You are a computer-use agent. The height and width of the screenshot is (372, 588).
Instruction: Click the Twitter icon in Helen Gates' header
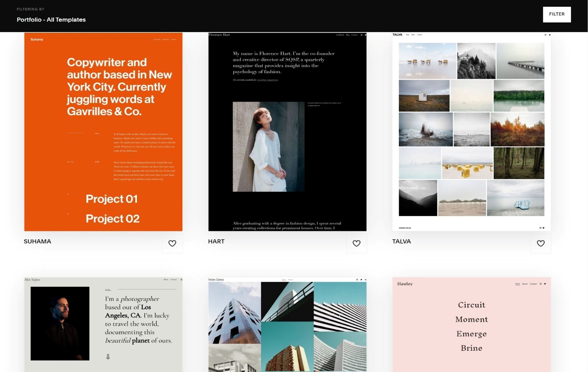click(x=361, y=279)
